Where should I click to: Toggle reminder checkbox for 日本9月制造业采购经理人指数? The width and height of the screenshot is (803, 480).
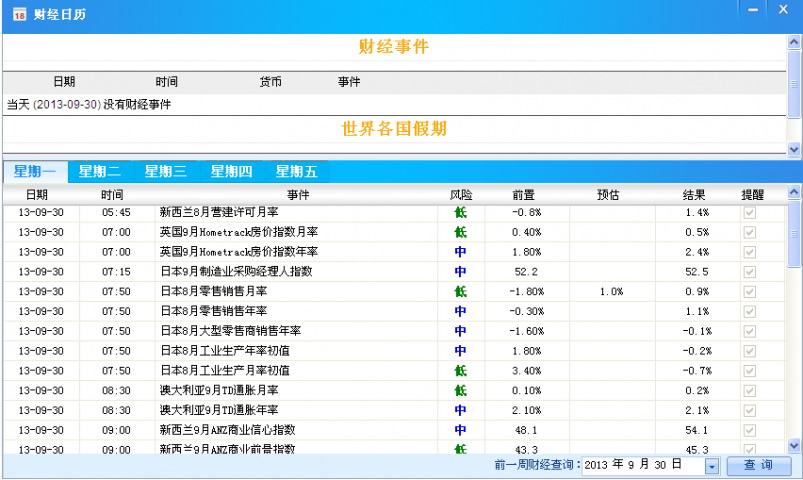coord(750,271)
